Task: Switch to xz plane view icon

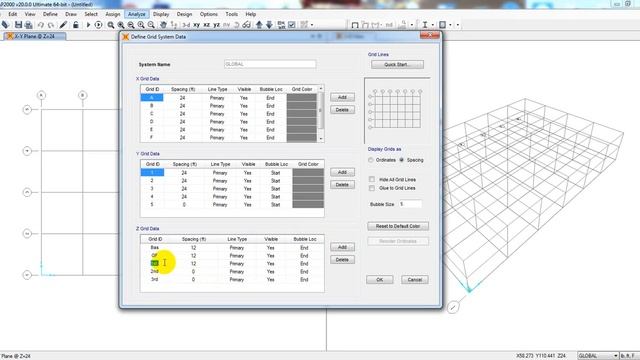Action: (x=207, y=25)
